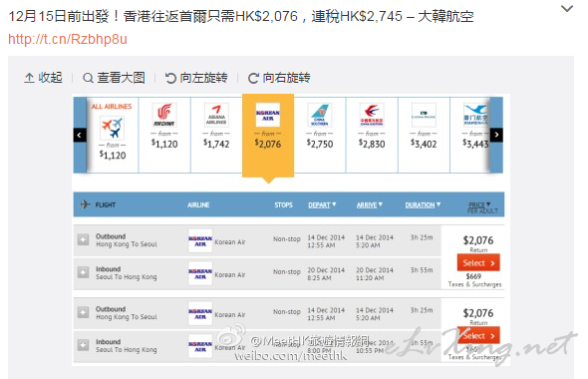Click the AIRLINE column header
This screenshot has width=588, height=379.
198,204
